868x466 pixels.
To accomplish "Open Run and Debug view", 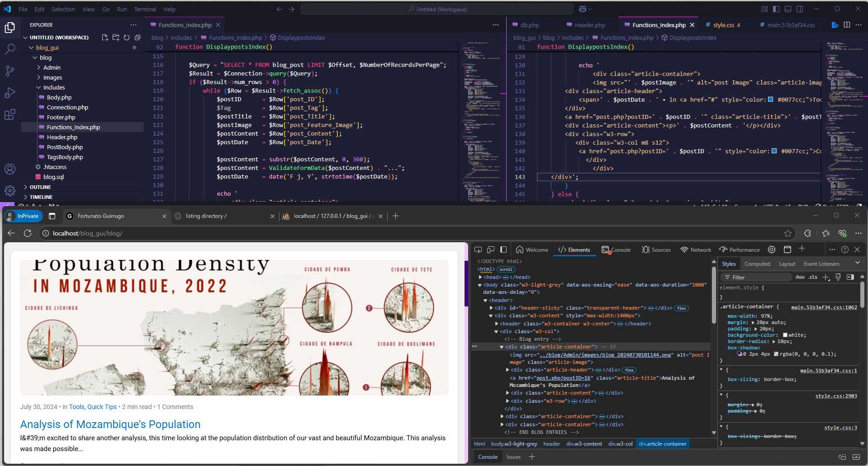I will (10, 93).
